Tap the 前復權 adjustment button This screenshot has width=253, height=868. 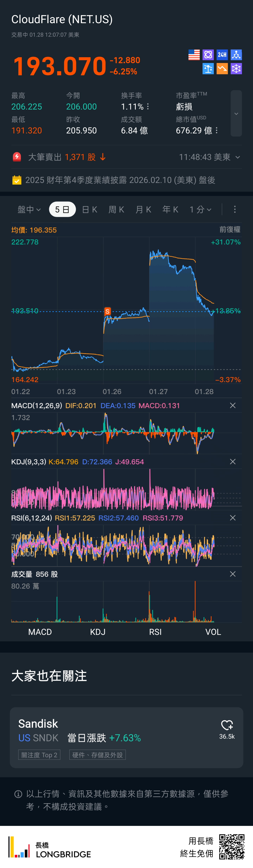click(230, 230)
